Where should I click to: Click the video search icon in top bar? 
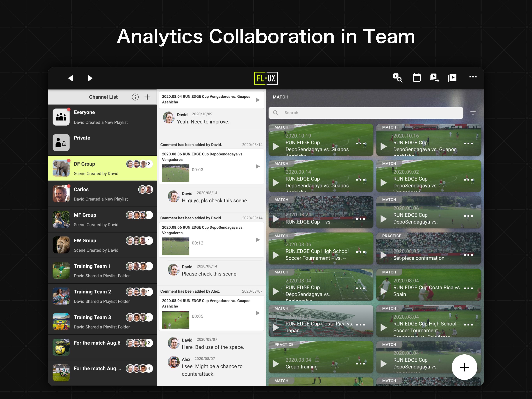tap(398, 78)
